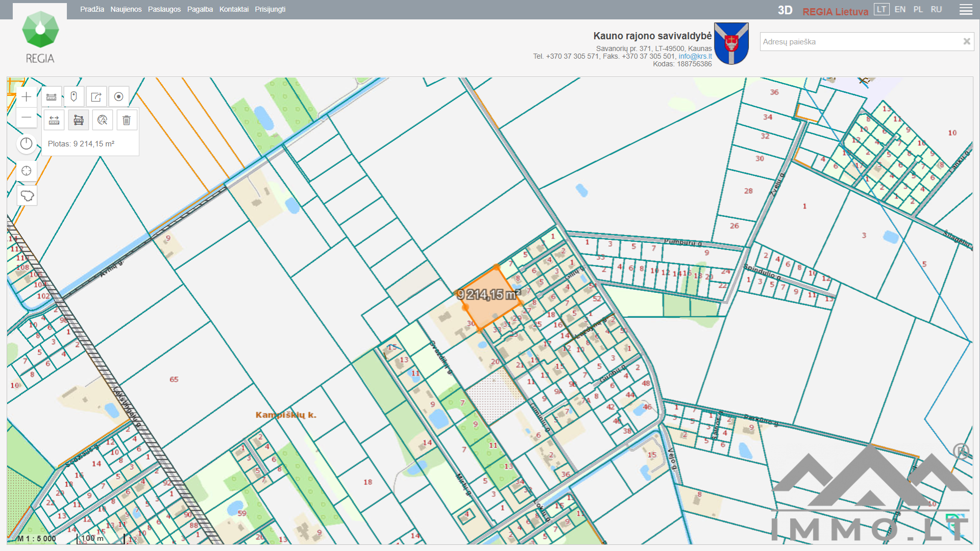980x551 pixels.
Task: Clear the address search field
Action: [966, 42]
